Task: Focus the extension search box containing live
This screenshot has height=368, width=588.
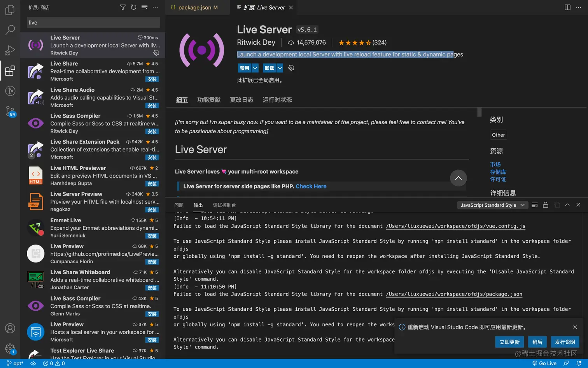Action: coord(93,23)
